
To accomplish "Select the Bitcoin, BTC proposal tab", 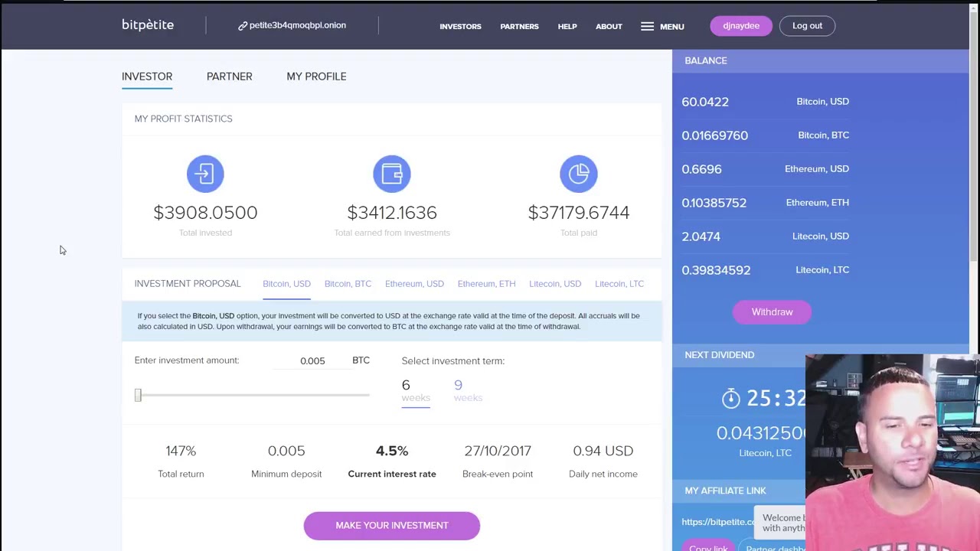I will click(x=348, y=284).
